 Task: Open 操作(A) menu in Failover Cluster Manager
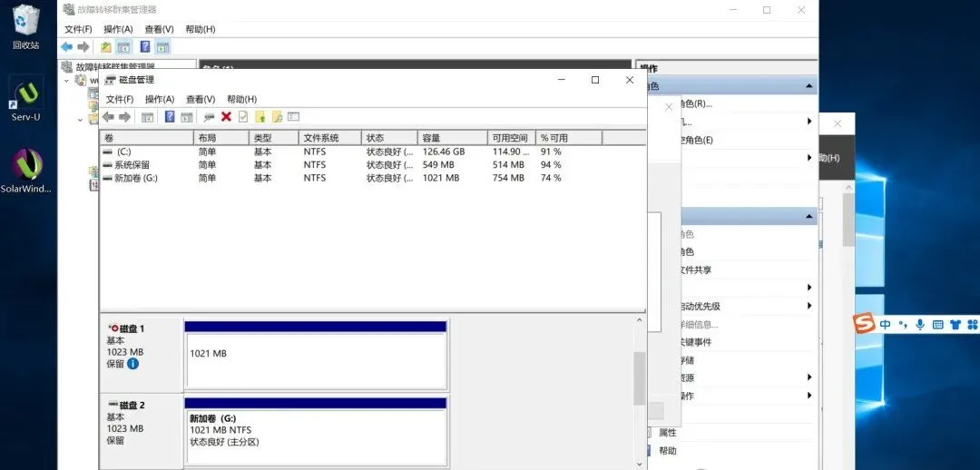(118, 29)
